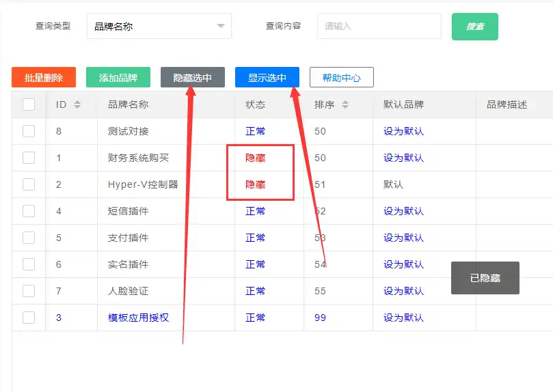
Task: Click 添加品牌 to add a brand
Action: [x=118, y=78]
